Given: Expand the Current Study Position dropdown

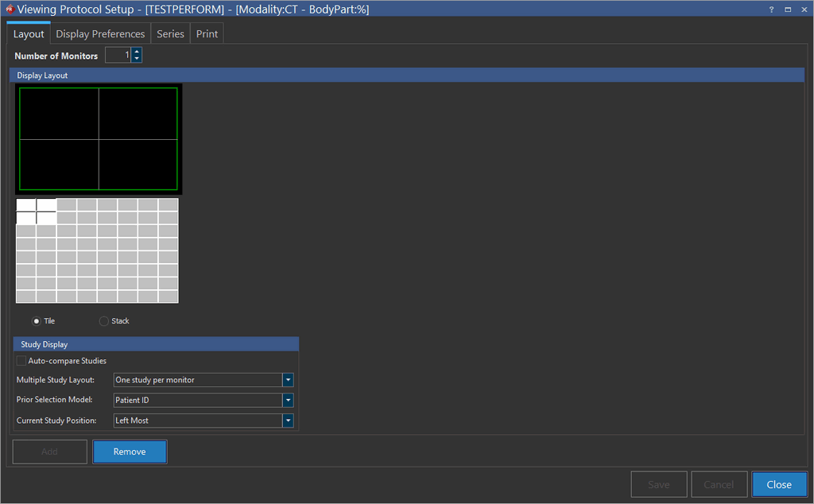Looking at the screenshot, I should point(288,421).
